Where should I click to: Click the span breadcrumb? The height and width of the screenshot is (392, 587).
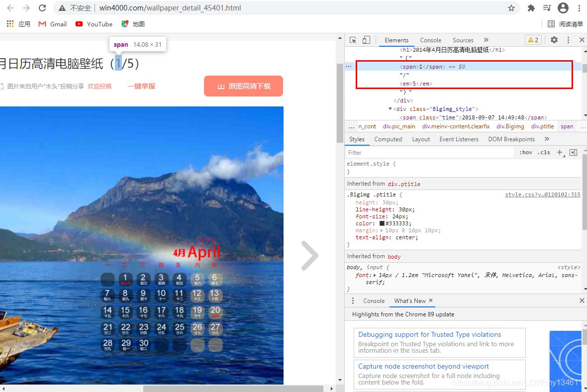point(567,126)
